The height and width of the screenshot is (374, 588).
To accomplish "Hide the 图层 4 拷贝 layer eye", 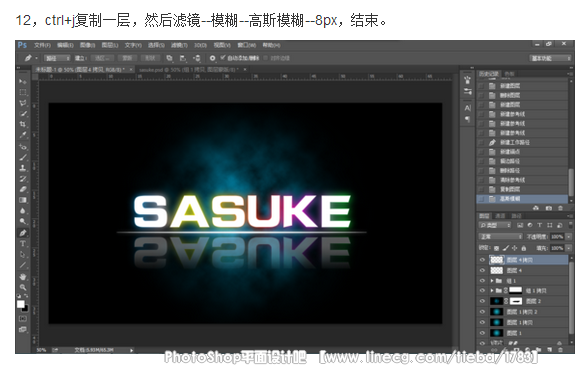I will coord(482,260).
